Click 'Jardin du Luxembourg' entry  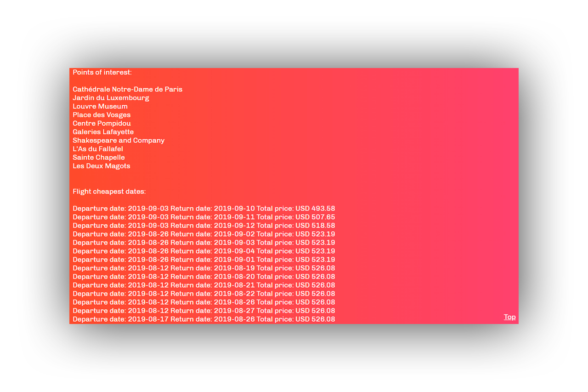coord(111,98)
